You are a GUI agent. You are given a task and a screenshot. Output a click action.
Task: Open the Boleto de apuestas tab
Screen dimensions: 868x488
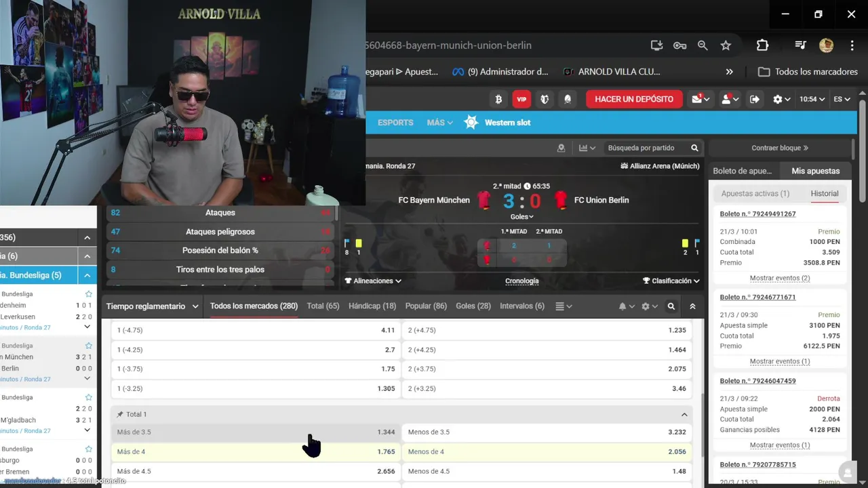[x=743, y=171]
